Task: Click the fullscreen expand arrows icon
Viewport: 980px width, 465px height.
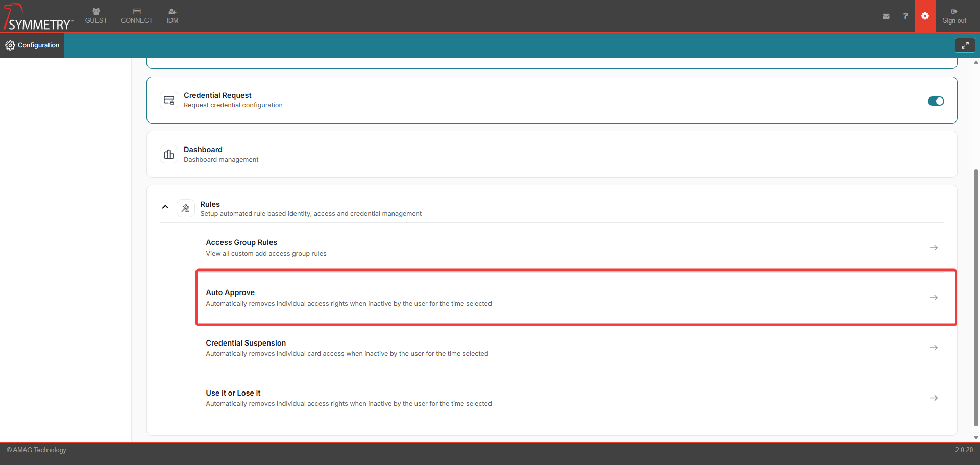Action: point(965,45)
